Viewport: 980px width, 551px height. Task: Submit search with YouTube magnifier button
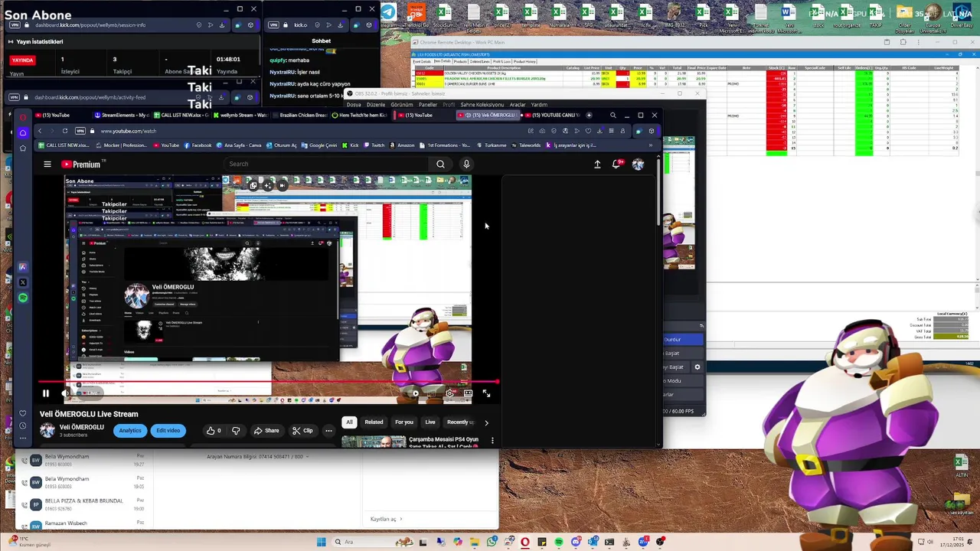[x=440, y=164]
